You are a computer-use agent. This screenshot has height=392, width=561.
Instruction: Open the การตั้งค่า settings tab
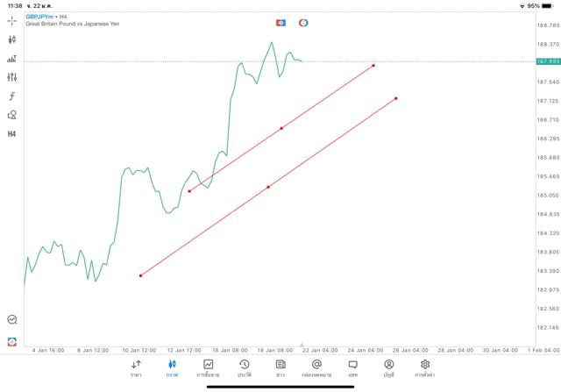click(425, 368)
